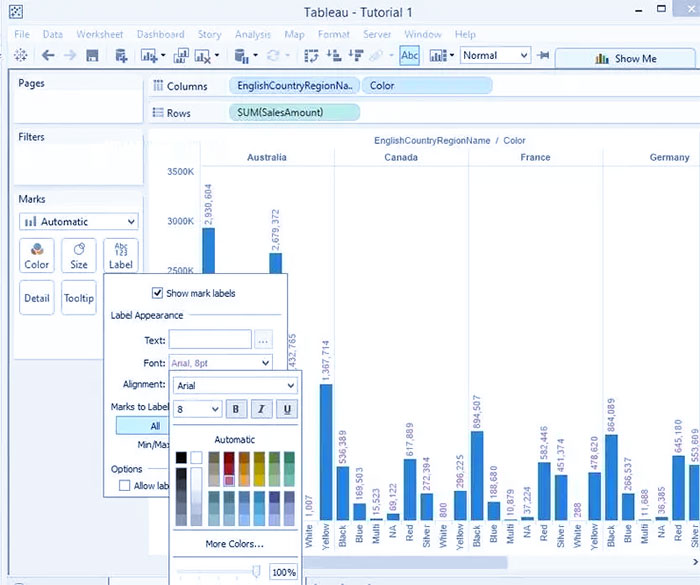Click More Colors... link
This screenshot has width=700, height=585.
coord(235,543)
